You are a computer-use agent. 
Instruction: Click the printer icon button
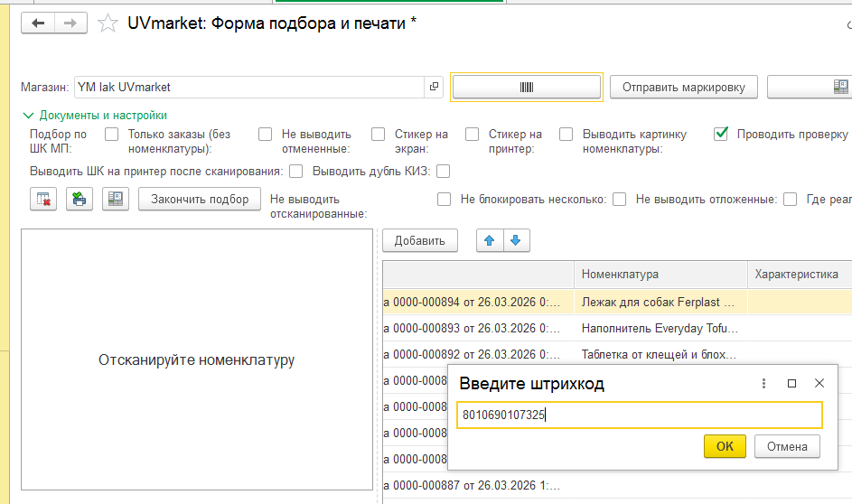point(80,200)
